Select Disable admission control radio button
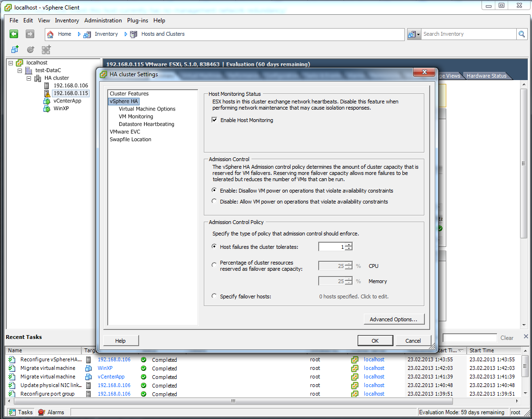 coord(214,201)
